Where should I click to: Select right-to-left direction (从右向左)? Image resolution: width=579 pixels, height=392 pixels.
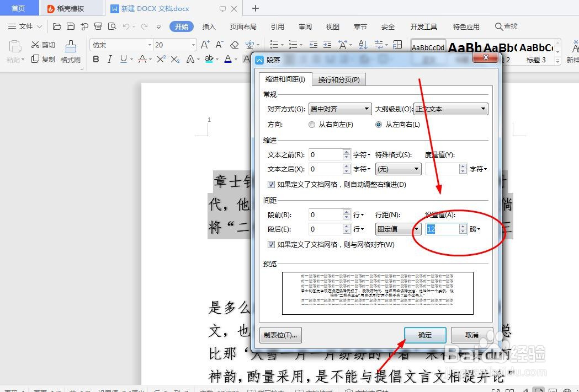pyautogui.click(x=312, y=125)
